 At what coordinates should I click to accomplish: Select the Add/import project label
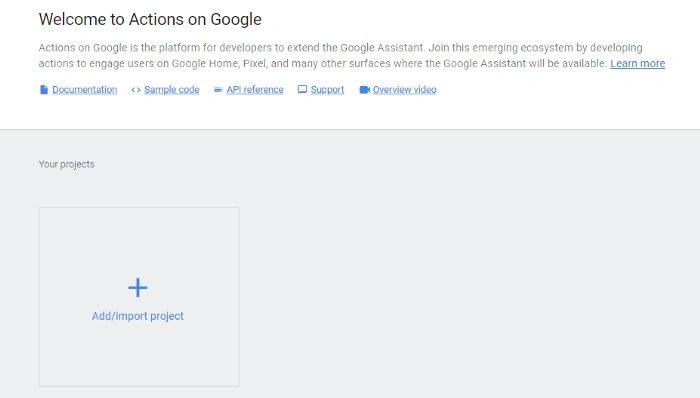click(x=138, y=316)
